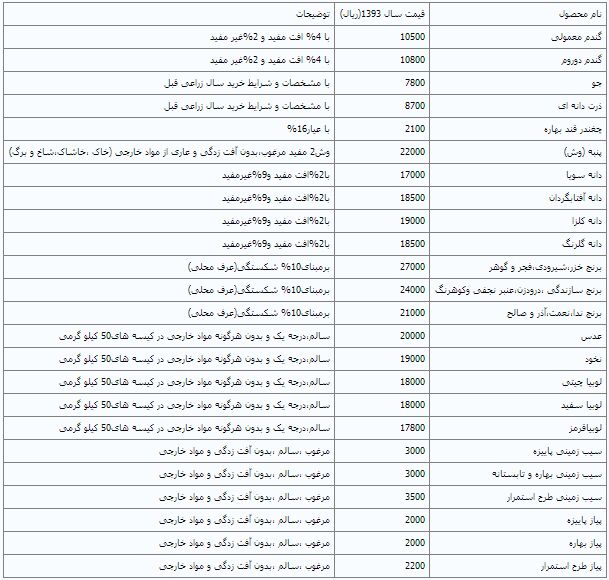Select product name پیاز بهاره
Image resolution: width=609 pixels, height=580 pixels.
click(x=585, y=542)
